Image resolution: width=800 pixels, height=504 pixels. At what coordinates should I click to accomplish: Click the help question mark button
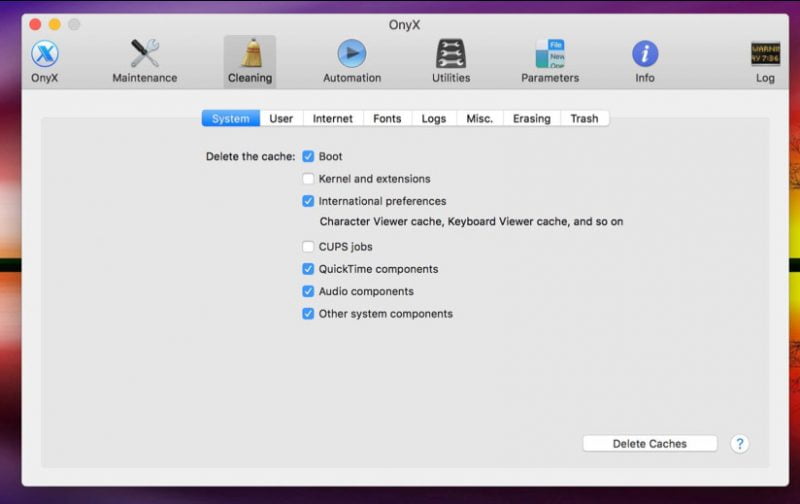tap(739, 444)
